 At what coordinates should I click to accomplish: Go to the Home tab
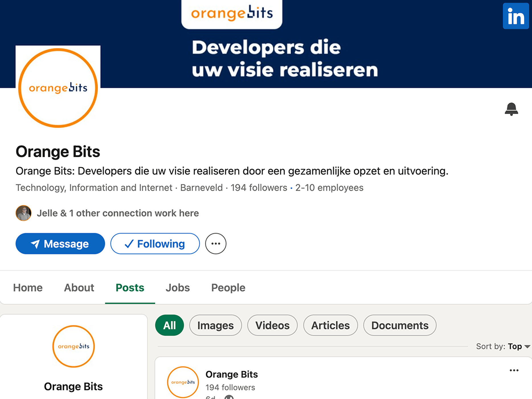pos(28,288)
